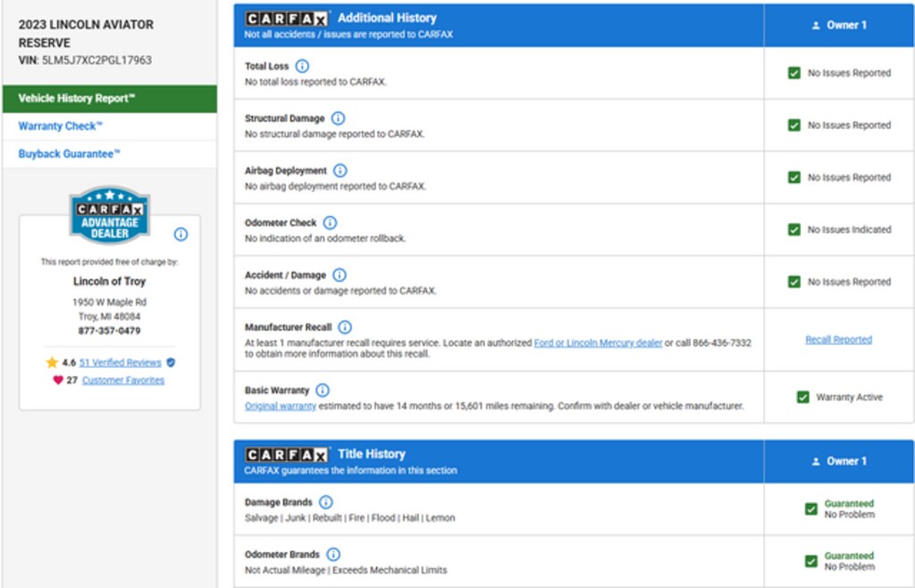The width and height of the screenshot is (915, 588).
Task: Show info for Odometer Check
Action: (330, 223)
